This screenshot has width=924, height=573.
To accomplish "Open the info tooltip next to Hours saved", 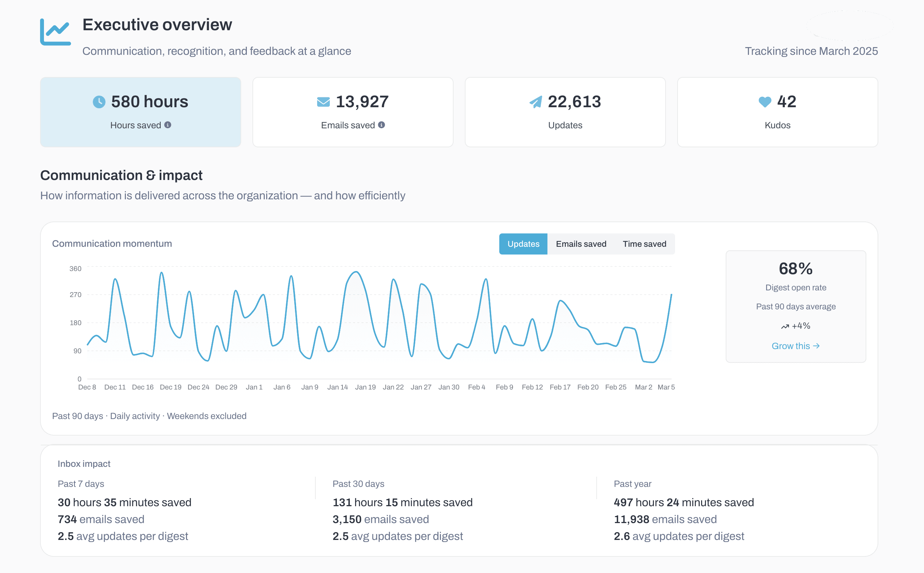I will [x=168, y=124].
